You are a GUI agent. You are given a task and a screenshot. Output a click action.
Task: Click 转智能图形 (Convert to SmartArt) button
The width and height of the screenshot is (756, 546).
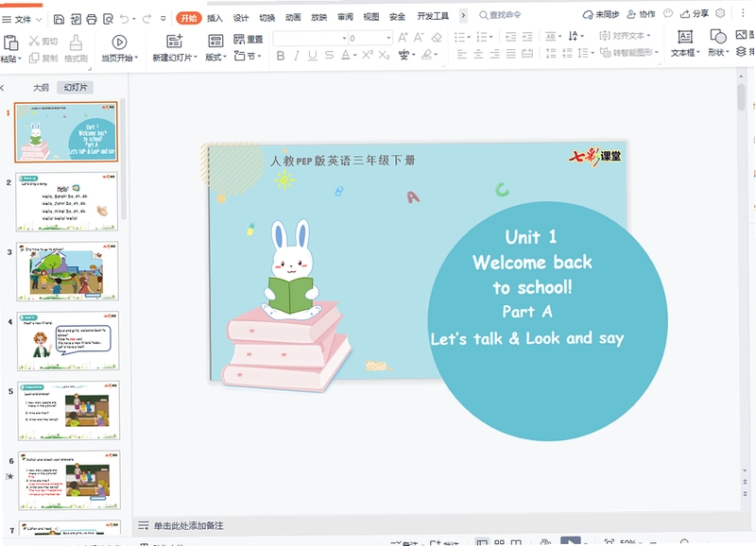tap(629, 53)
